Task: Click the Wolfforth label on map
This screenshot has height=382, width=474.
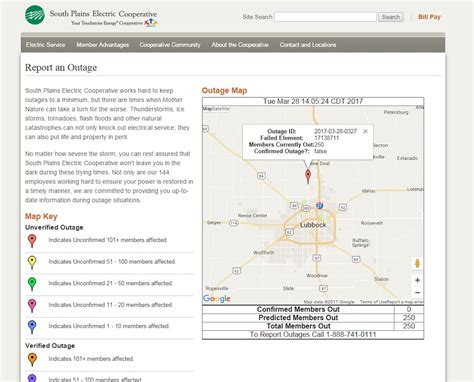Action: 264,253
